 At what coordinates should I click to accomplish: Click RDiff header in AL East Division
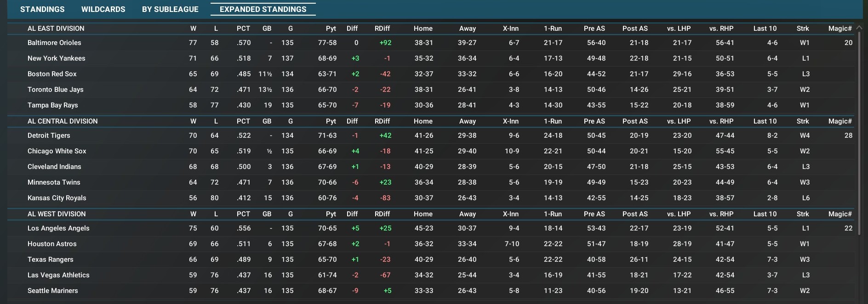[382, 28]
